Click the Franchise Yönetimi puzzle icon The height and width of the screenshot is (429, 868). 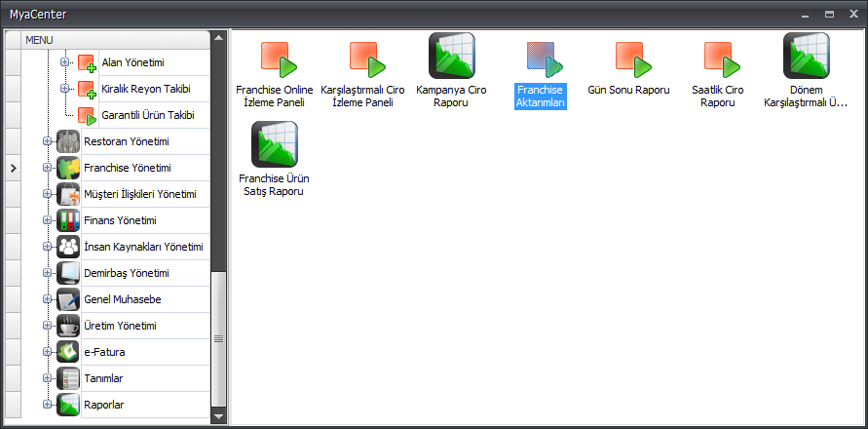pyautogui.click(x=68, y=168)
